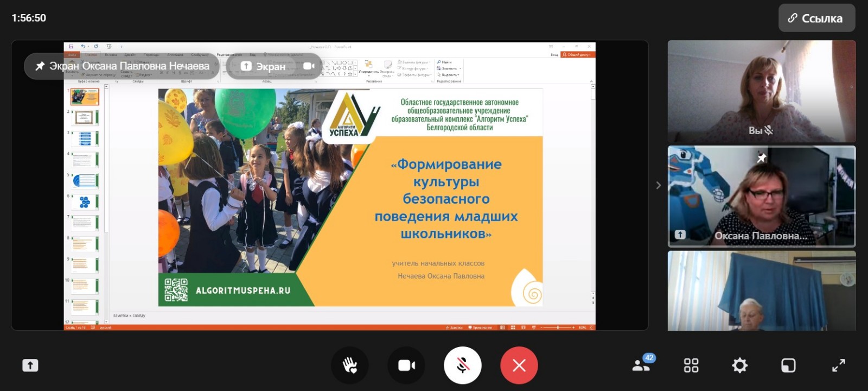Click Save icon in shared PowerPoint toolbar
Viewport: 868px width, 391px height.
coord(71,47)
